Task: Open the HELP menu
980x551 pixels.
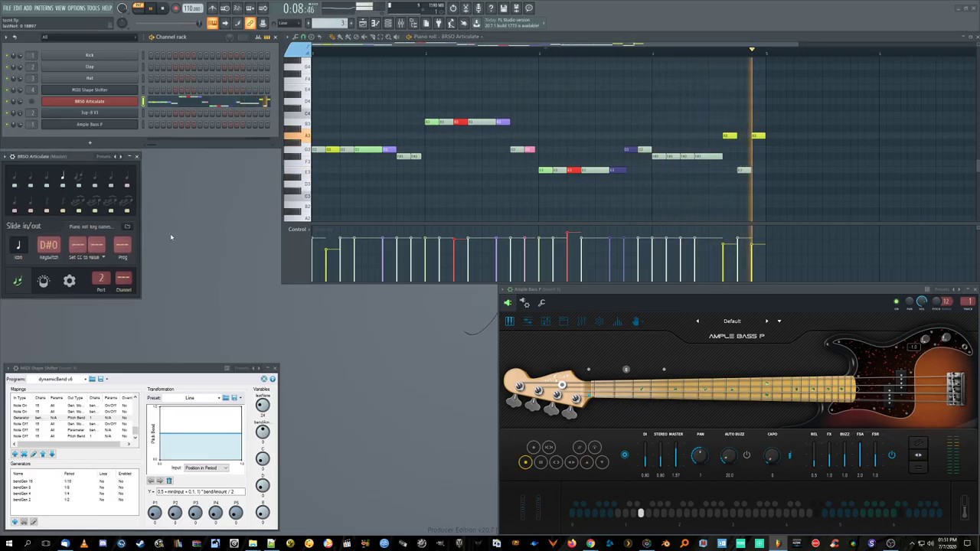Action: (107, 8)
